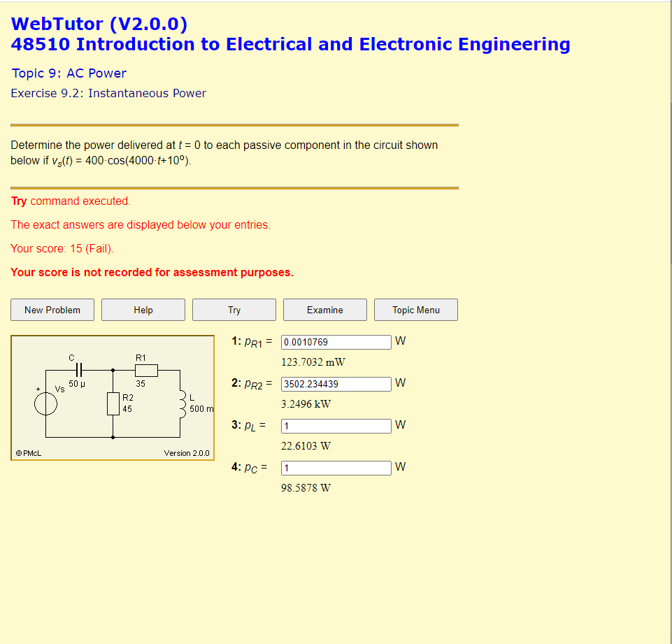Click the '4: pC =' label
The width and height of the screenshot is (672, 644).
[x=250, y=468]
